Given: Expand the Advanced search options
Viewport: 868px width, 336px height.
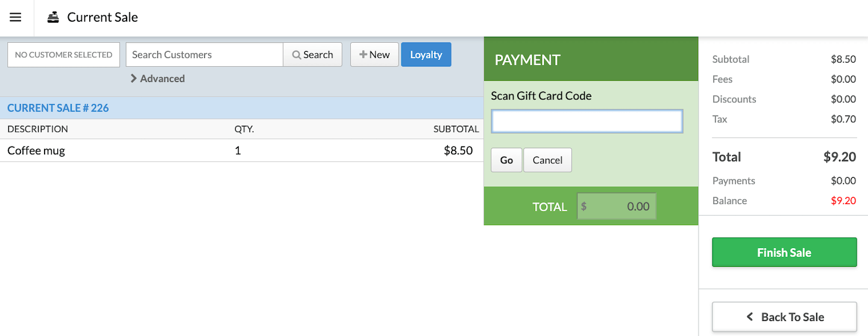Looking at the screenshot, I should point(157,78).
